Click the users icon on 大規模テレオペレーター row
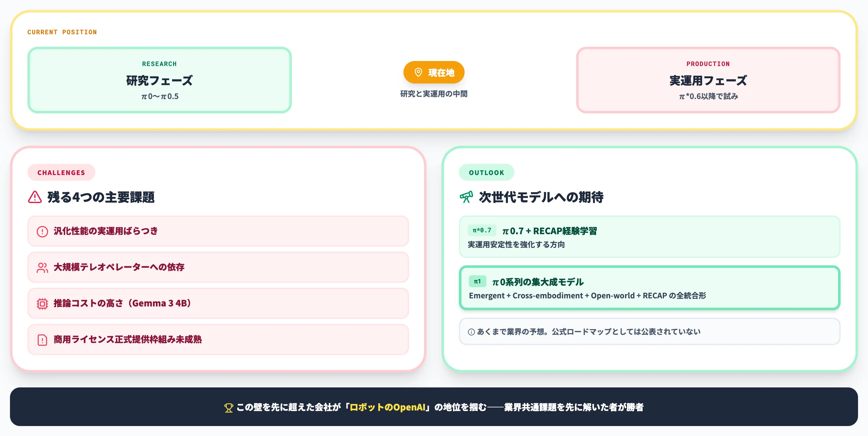 click(x=42, y=268)
